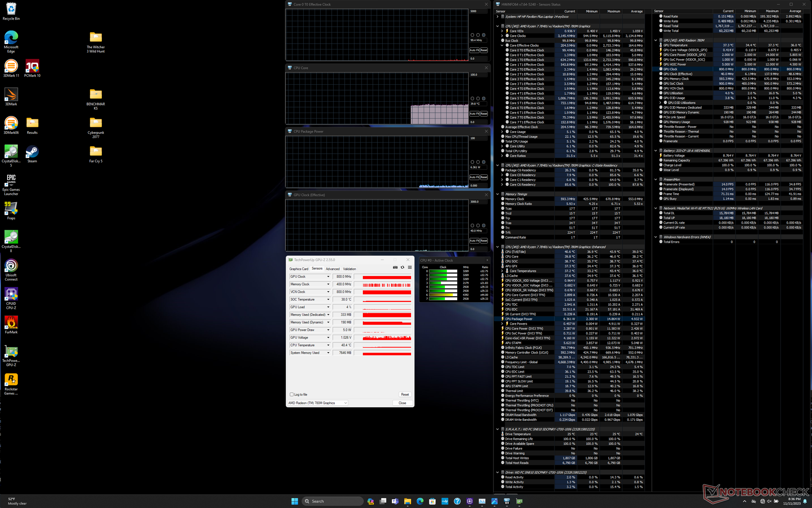Click the GPU-Z screenshot camera icon
The image size is (812, 508).
(395, 268)
